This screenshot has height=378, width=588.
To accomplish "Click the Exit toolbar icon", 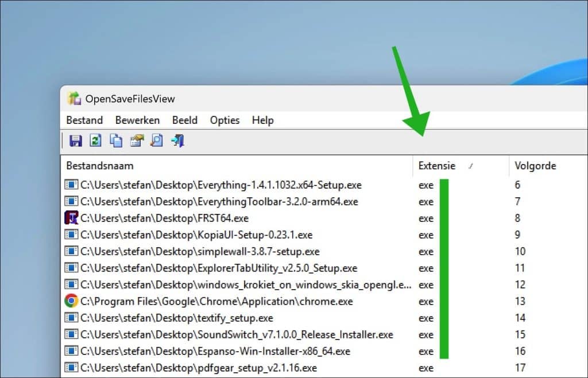I will coord(177,141).
